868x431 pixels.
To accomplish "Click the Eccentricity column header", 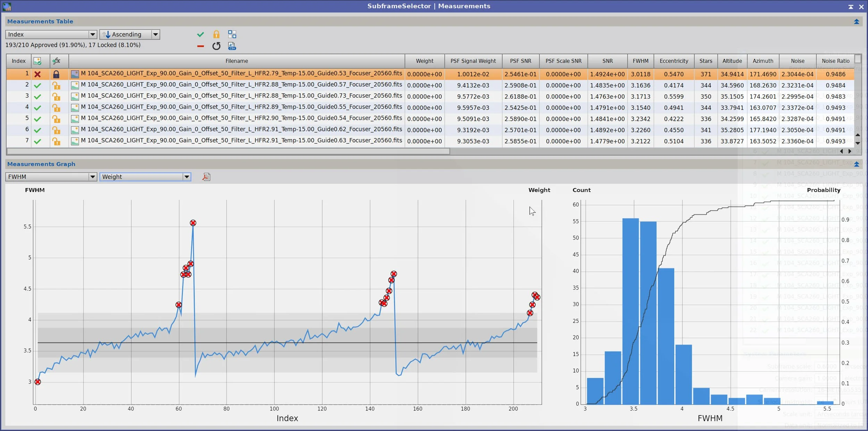I will pyautogui.click(x=674, y=61).
